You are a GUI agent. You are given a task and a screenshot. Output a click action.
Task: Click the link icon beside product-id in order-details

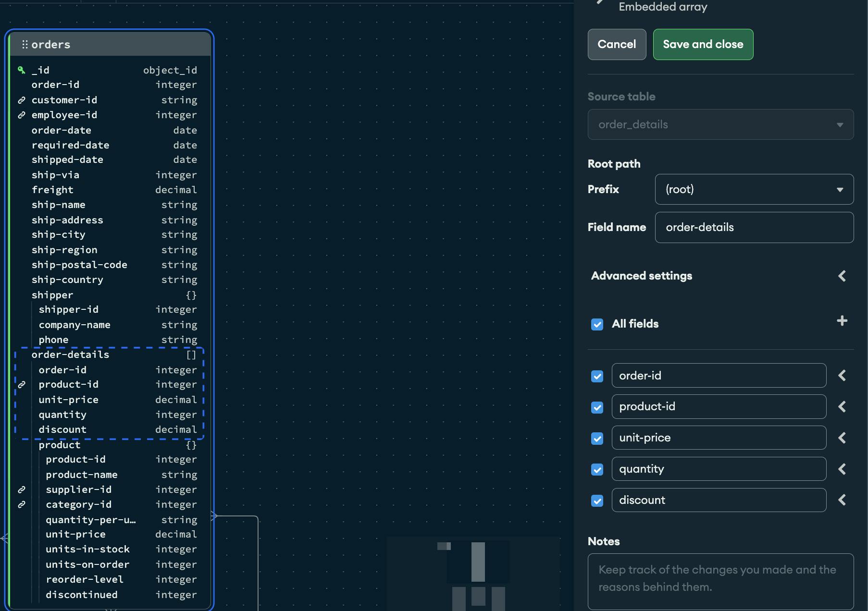[21, 384]
